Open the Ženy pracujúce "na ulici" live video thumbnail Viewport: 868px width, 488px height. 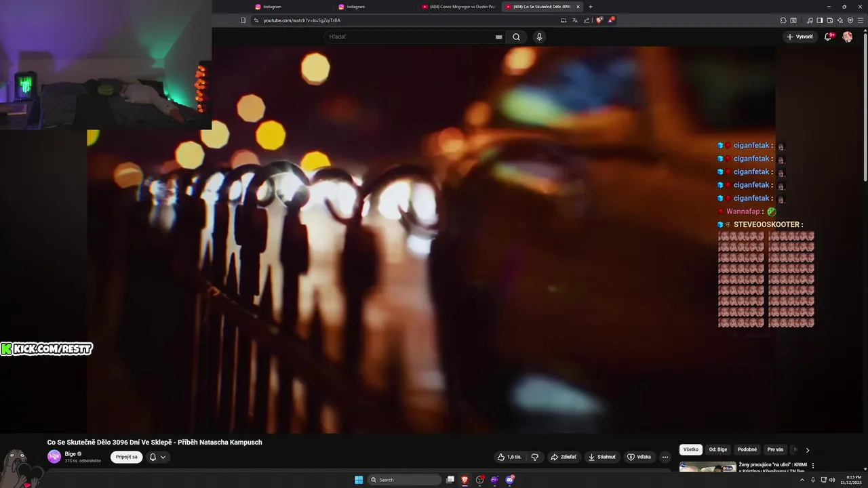(x=708, y=468)
